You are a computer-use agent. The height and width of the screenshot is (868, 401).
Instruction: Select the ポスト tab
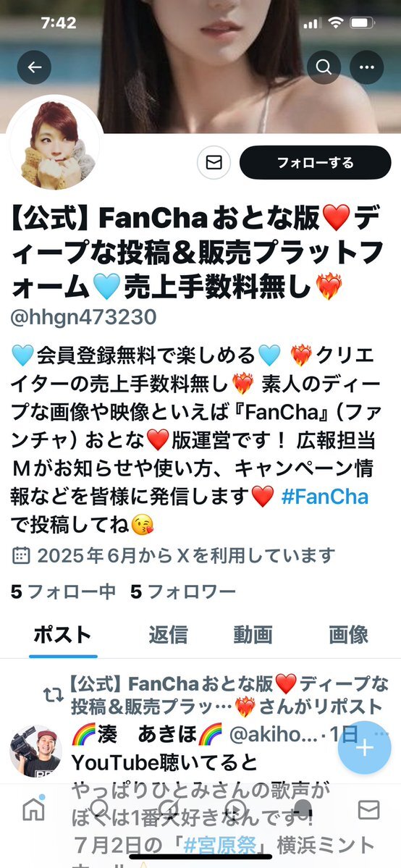(62, 635)
